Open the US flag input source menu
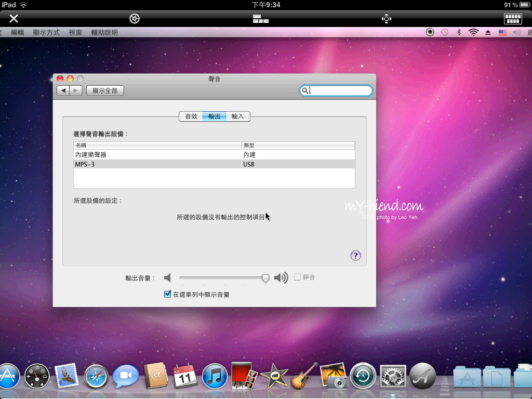 [502, 33]
